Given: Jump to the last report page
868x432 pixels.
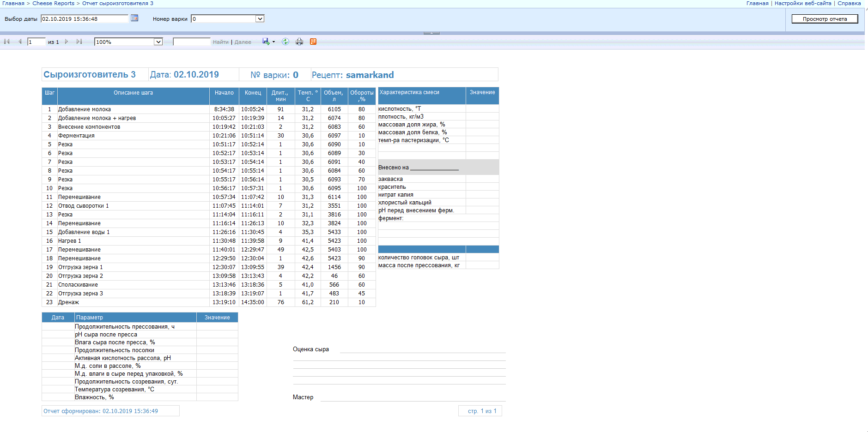Looking at the screenshot, I should click(x=79, y=42).
